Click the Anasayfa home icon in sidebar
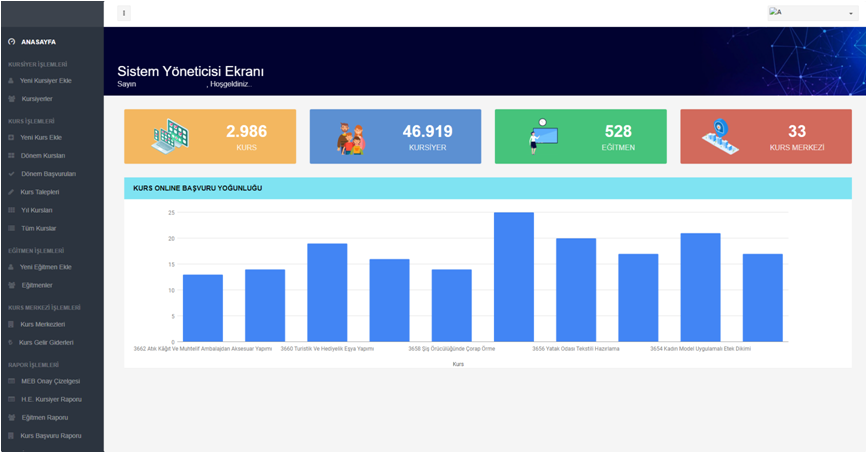This screenshot has height=453, width=867. click(x=11, y=42)
